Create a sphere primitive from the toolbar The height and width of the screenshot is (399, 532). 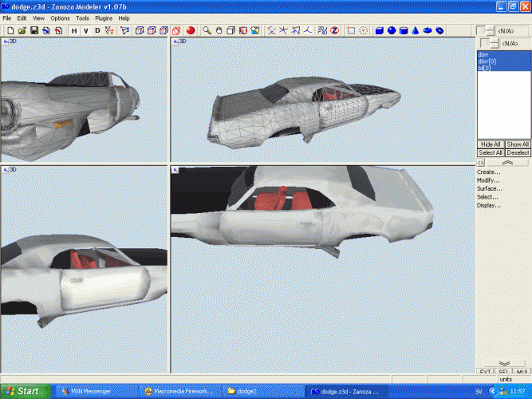pos(392,30)
